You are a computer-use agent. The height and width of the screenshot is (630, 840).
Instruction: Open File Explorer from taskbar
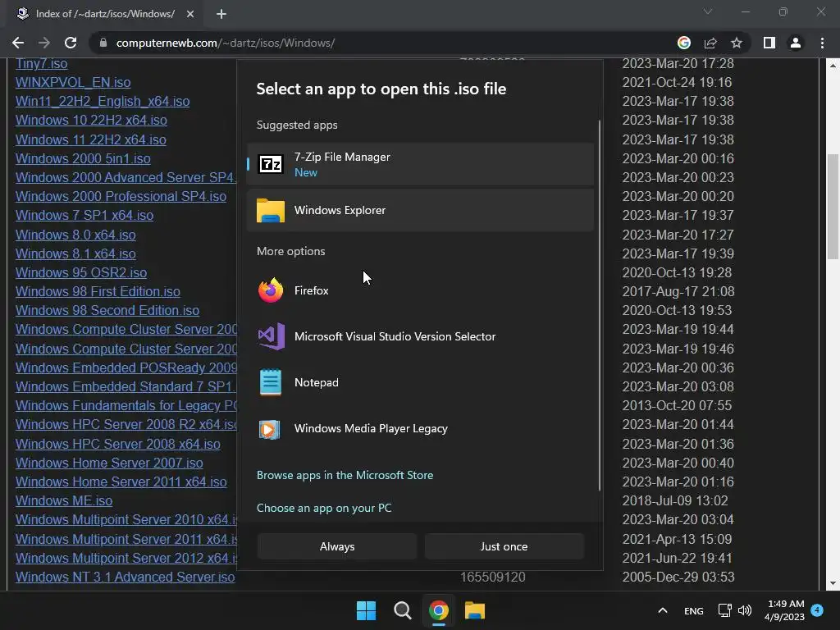(x=475, y=610)
